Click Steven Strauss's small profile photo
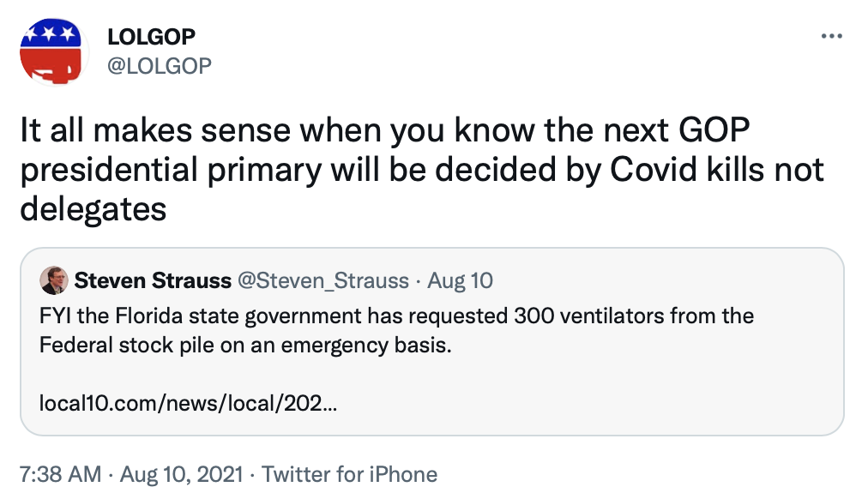Viewport: 868px width, 499px height. [x=54, y=280]
